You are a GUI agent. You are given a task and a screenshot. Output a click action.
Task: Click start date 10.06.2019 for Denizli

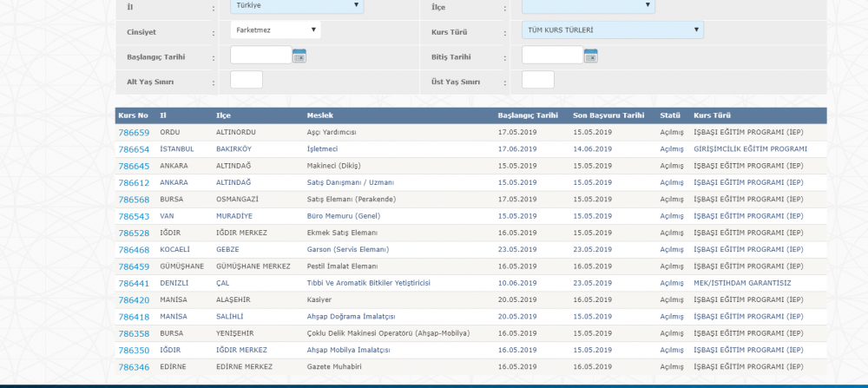[517, 283]
